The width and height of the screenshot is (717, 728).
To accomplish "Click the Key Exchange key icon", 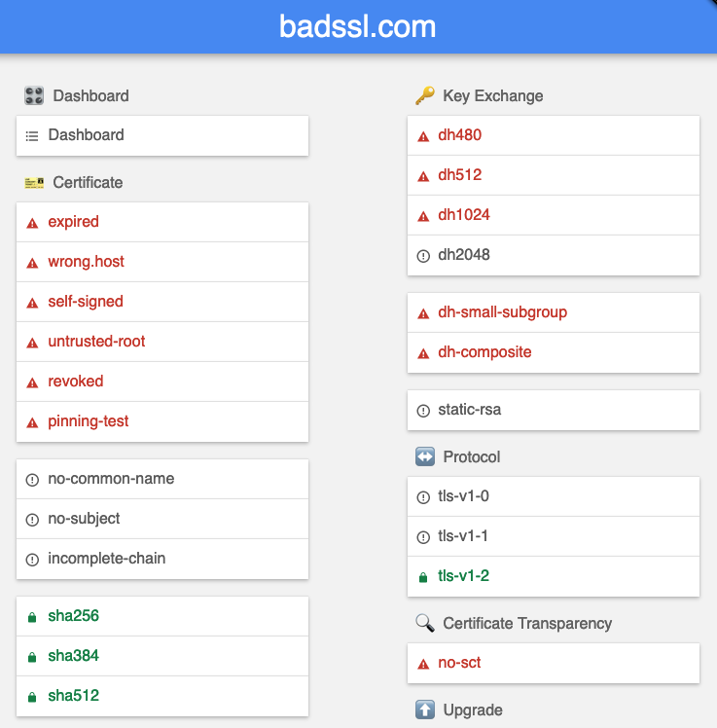I will tap(424, 95).
